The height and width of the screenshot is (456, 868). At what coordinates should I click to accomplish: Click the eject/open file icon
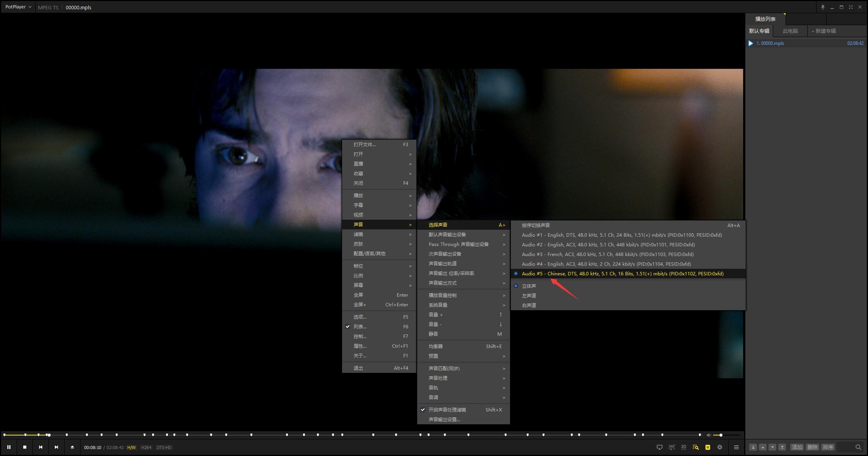(72, 447)
